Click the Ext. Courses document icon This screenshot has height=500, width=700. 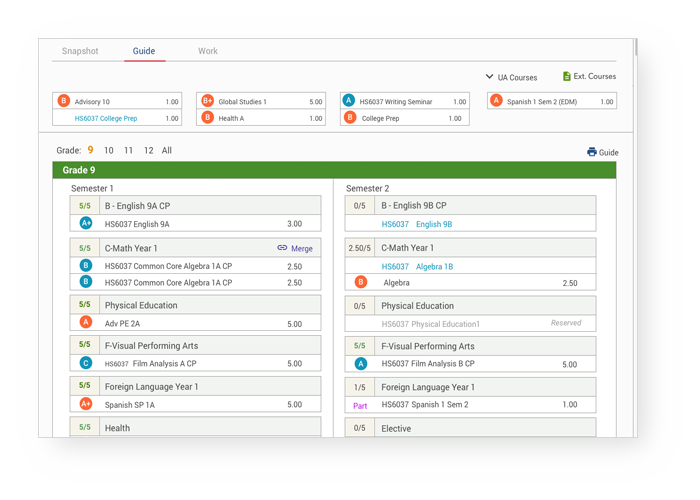(567, 76)
